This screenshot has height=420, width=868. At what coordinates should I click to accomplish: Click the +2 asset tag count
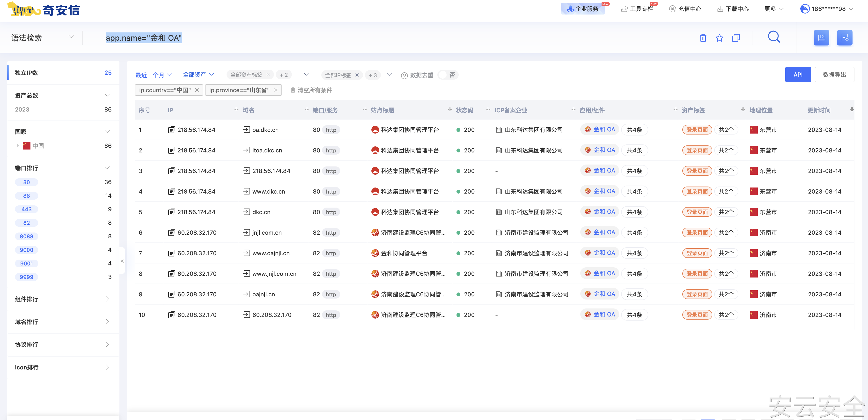[x=284, y=75]
